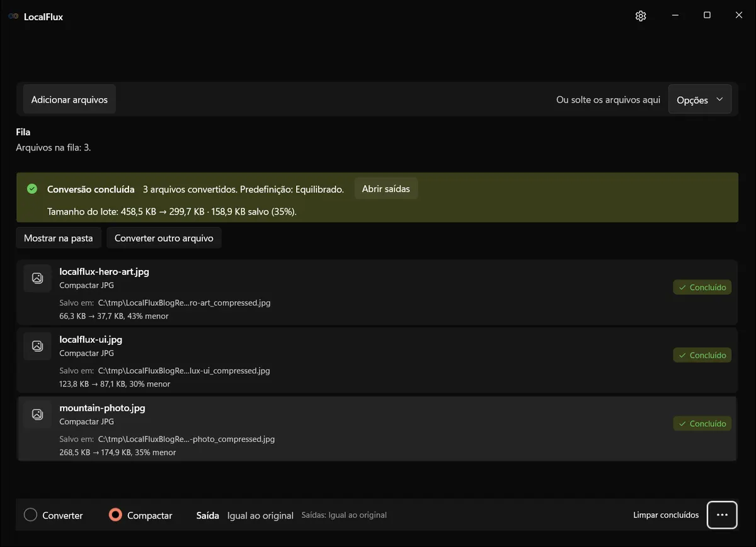Maximize the LocalFlux window

707,15
